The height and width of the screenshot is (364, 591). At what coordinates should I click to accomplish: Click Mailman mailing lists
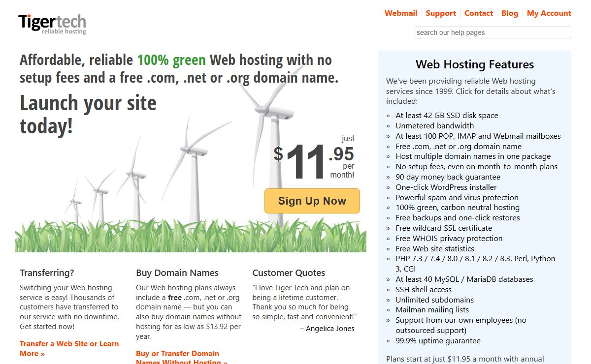[x=432, y=310]
